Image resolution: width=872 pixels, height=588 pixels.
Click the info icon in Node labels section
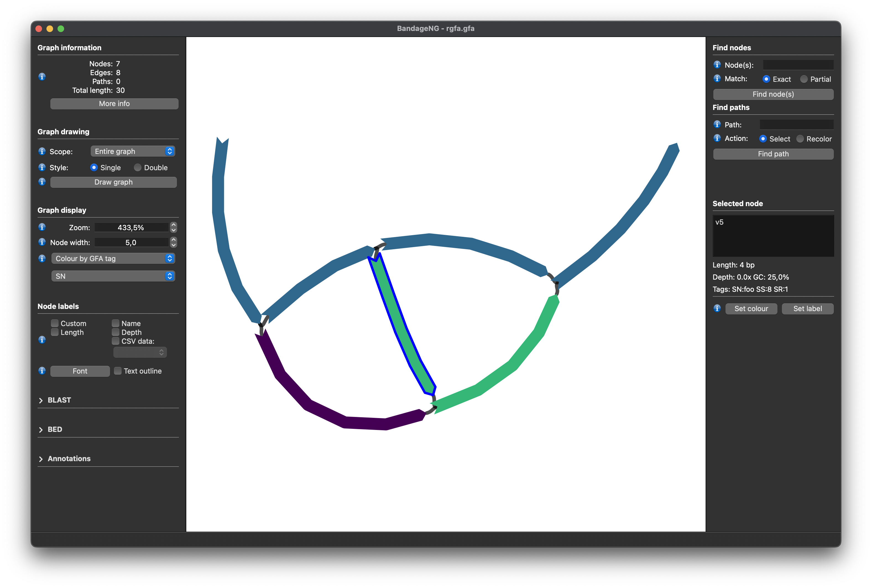42,340
